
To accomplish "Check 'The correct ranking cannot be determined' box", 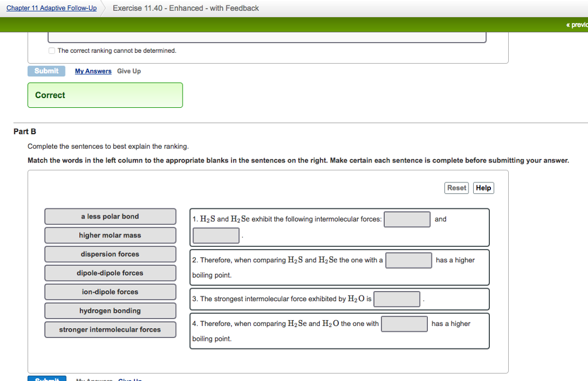I will coord(52,50).
